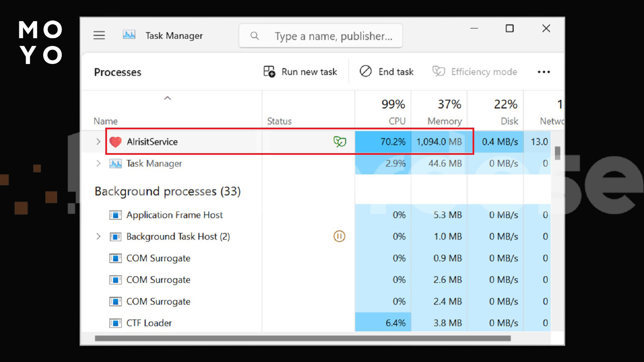Click the search magnifier icon

pyautogui.click(x=255, y=36)
